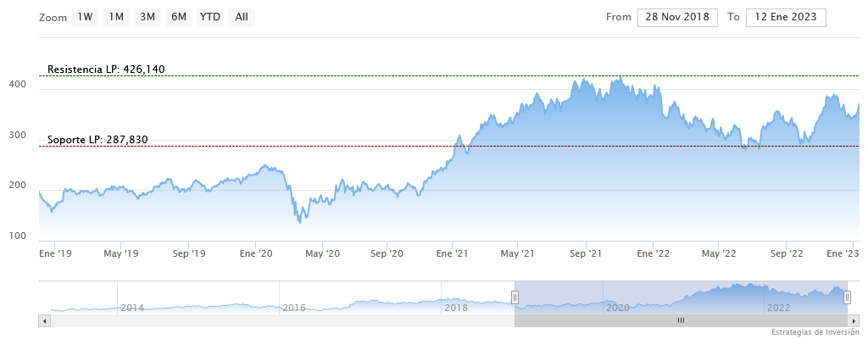
Task: Set zoom to 1M
Action: point(115,17)
